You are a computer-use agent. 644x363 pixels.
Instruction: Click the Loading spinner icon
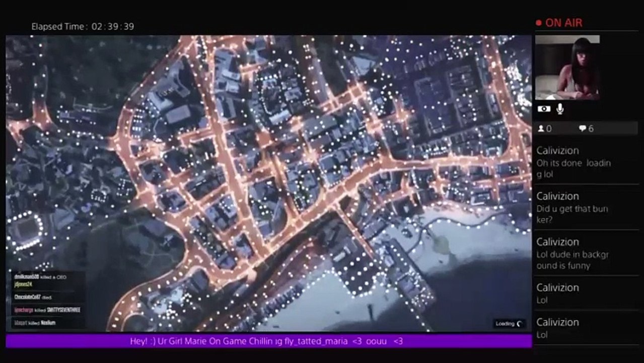519,324
